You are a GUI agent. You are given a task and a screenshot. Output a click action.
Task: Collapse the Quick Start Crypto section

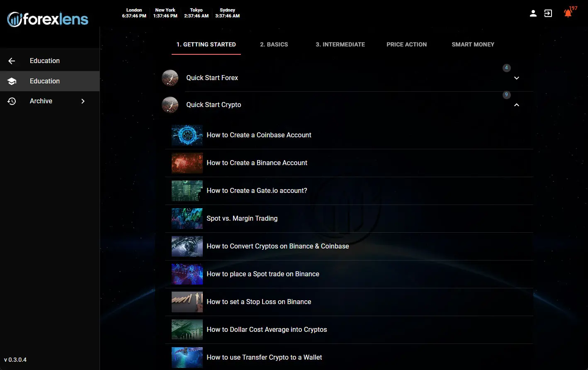click(x=517, y=105)
